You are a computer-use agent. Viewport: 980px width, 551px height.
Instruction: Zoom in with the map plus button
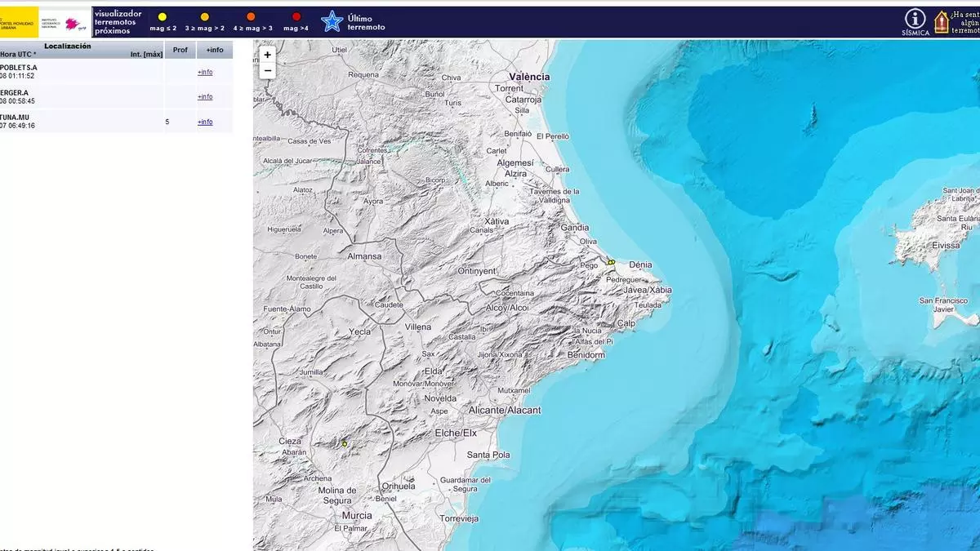(x=267, y=55)
